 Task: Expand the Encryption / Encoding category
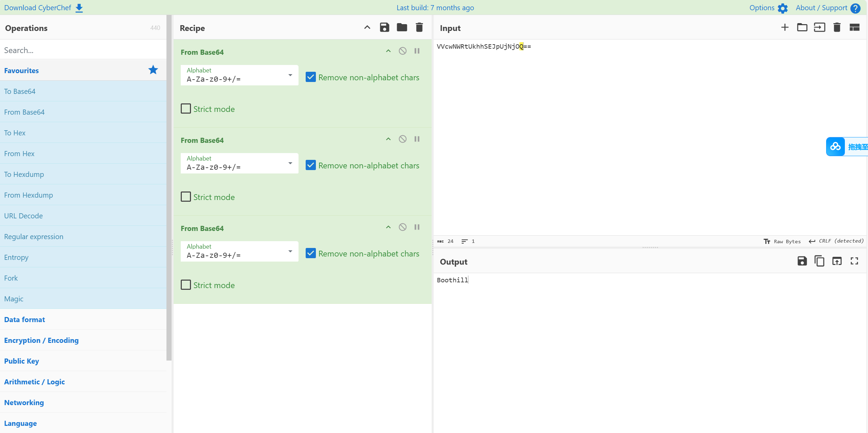tap(83, 340)
